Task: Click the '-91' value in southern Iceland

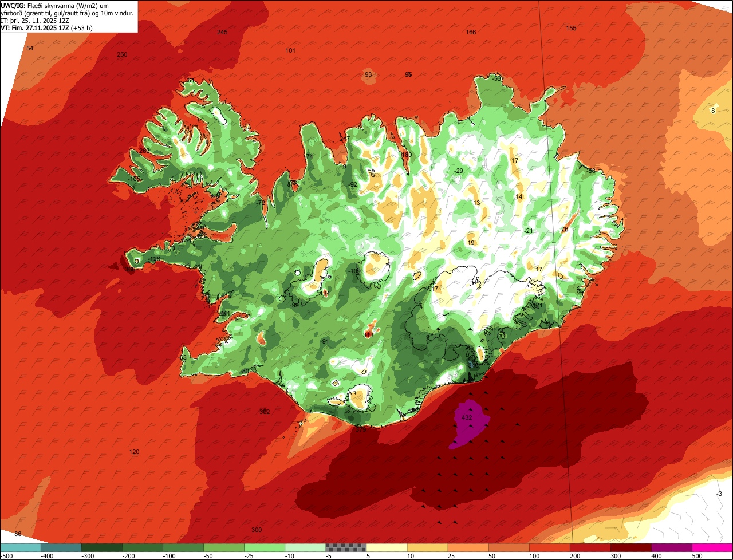Action: click(325, 341)
